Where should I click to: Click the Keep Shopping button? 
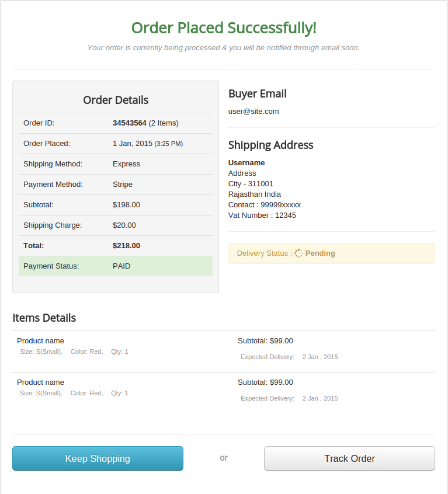pyautogui.click(x=98, y=458)
